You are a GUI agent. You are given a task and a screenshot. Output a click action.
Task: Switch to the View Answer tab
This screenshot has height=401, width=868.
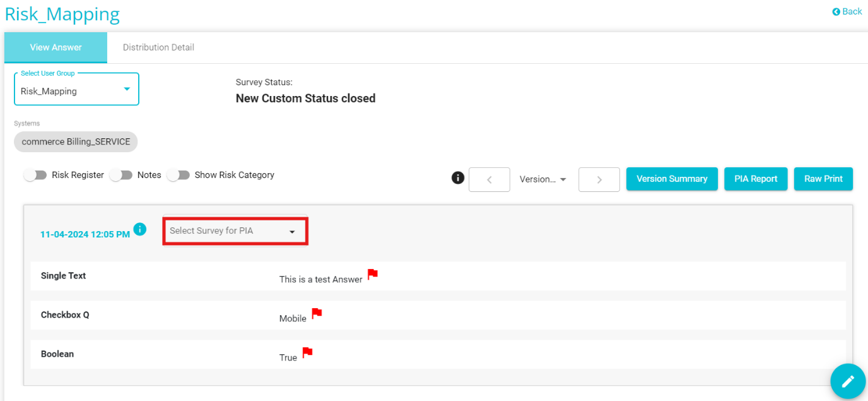[56, 47]
